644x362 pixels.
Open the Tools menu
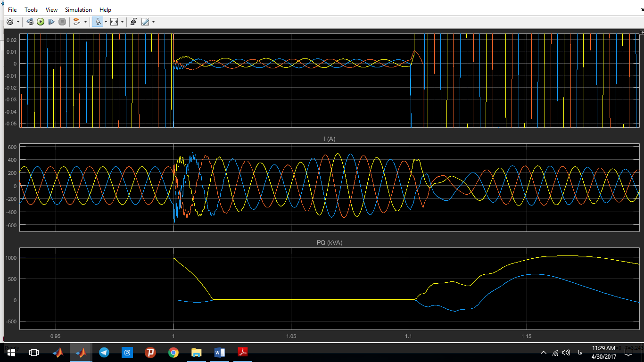tap(31, 9)
